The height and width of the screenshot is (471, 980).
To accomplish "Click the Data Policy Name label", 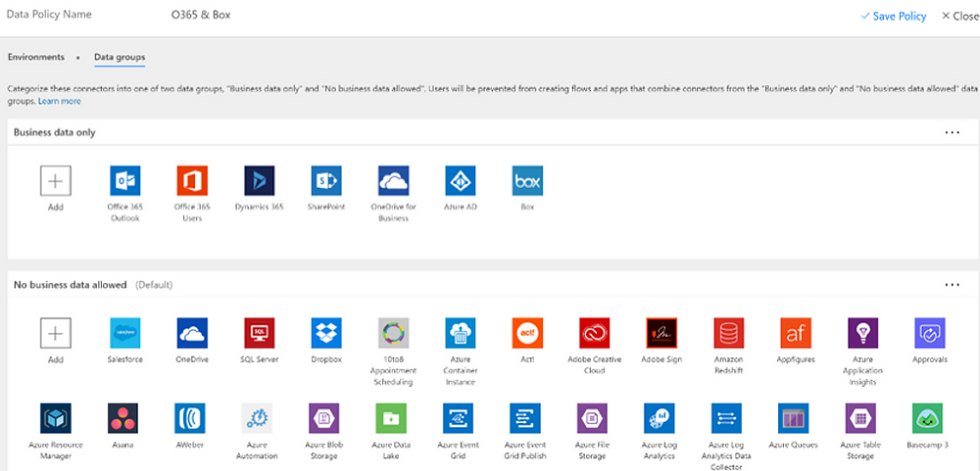I will [49, 15].
